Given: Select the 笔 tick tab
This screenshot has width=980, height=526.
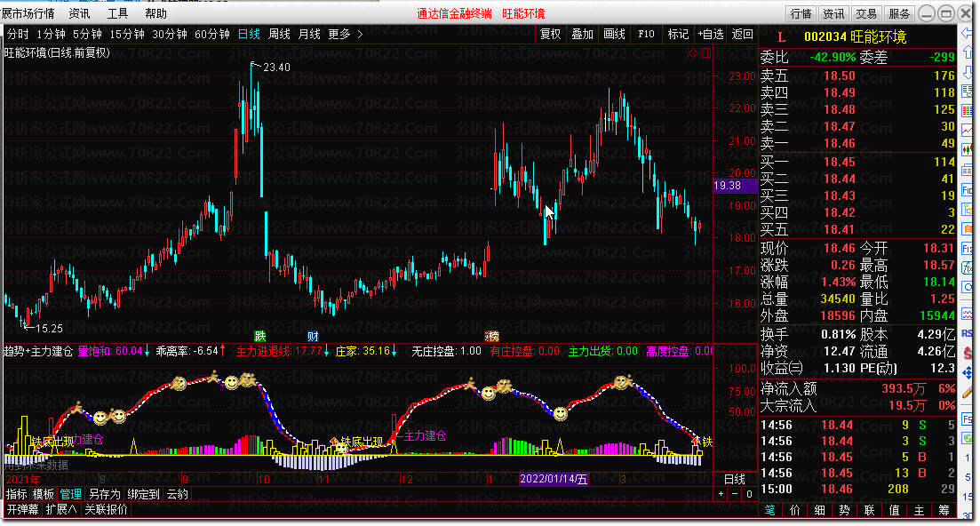Looking at the screenshot, I should (770, 510).
